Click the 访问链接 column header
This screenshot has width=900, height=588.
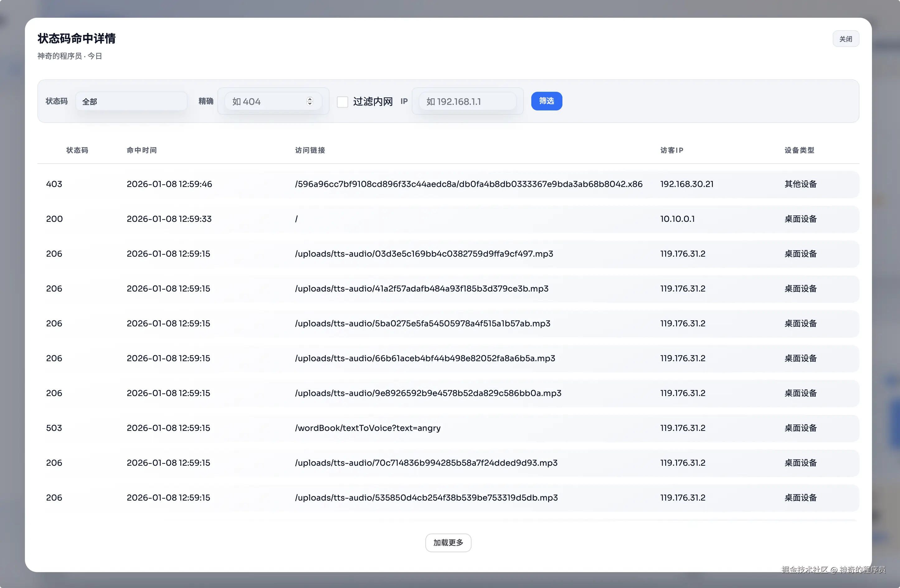[x=310, y=150]
